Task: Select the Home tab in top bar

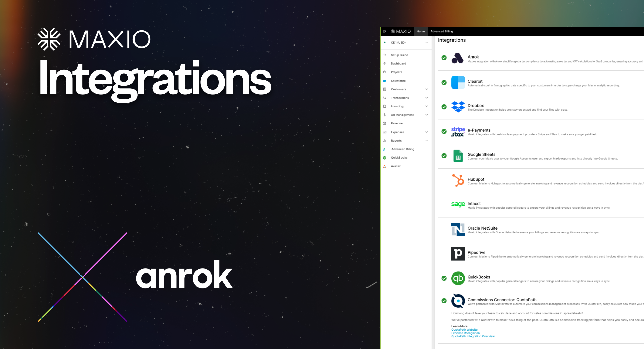Action: click(420, 31)
